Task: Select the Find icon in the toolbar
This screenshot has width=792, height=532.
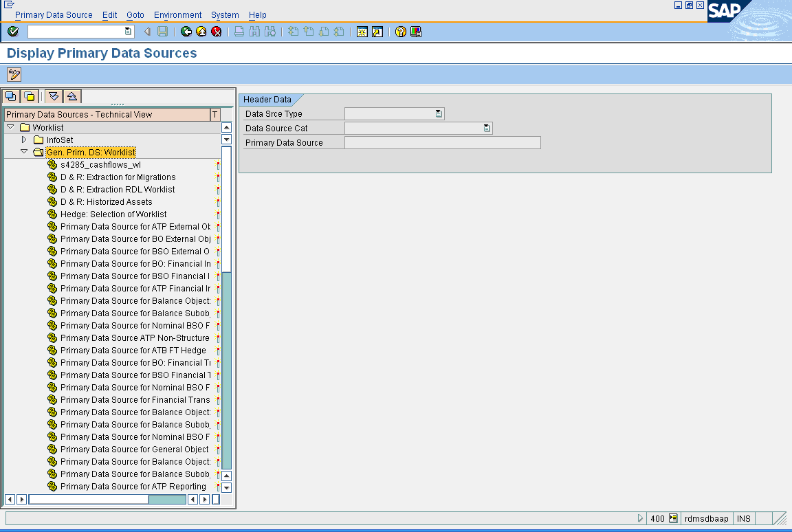Action: [x=253, y=31]
